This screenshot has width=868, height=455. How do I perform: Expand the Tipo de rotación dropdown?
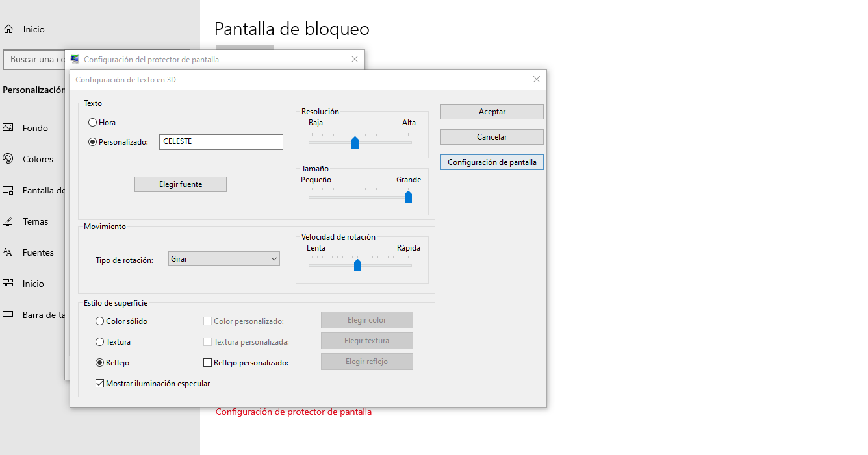click(223, 259)
